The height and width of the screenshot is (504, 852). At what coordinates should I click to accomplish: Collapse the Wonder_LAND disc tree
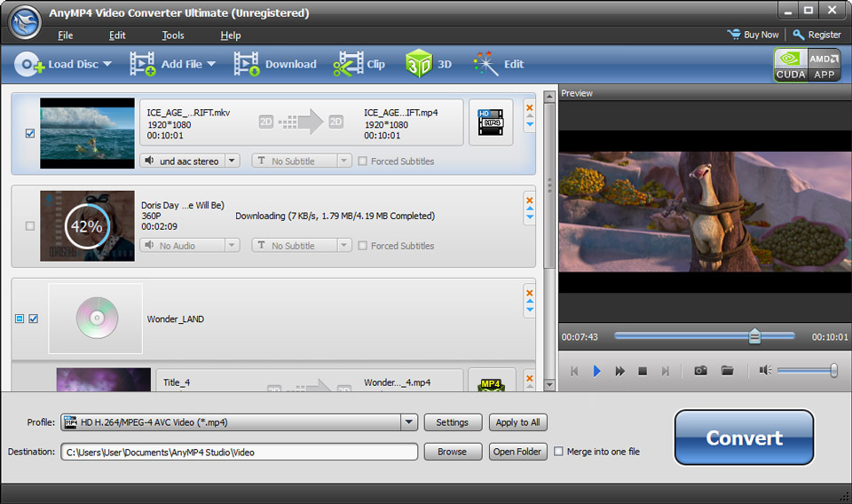tap(20, 319)
